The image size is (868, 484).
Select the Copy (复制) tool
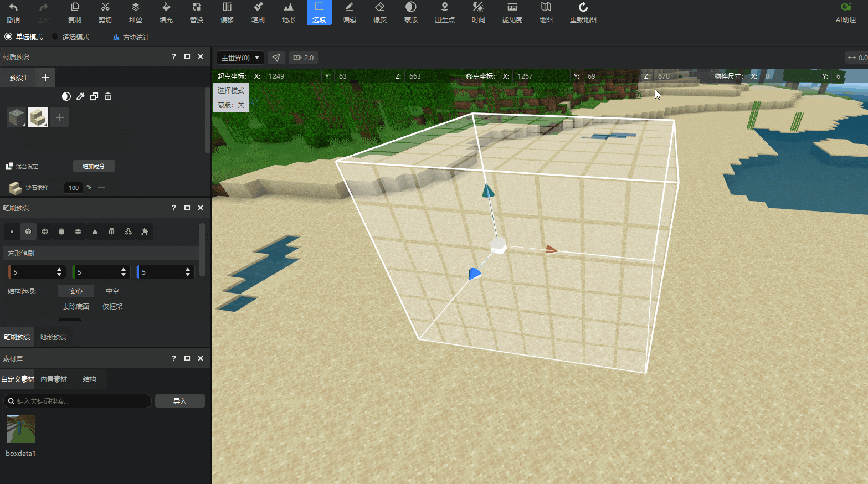75,13
